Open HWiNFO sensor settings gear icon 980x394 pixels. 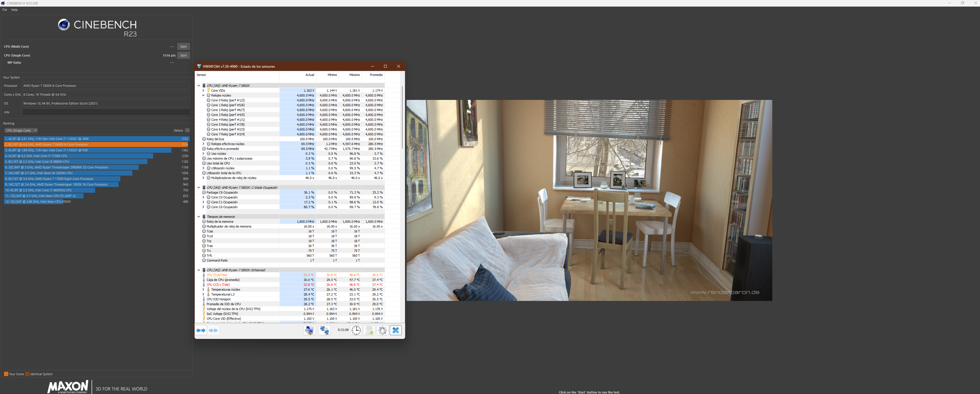(x=382, y=331)
